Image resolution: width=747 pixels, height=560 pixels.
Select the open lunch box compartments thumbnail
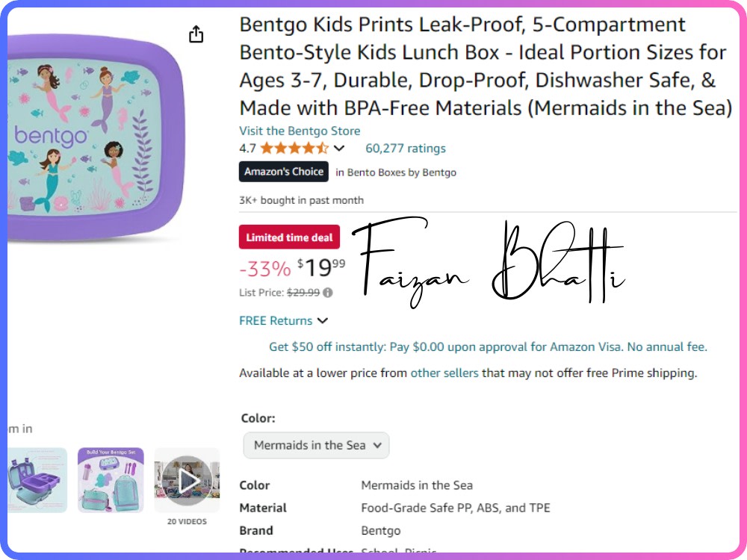coord(37,480)
